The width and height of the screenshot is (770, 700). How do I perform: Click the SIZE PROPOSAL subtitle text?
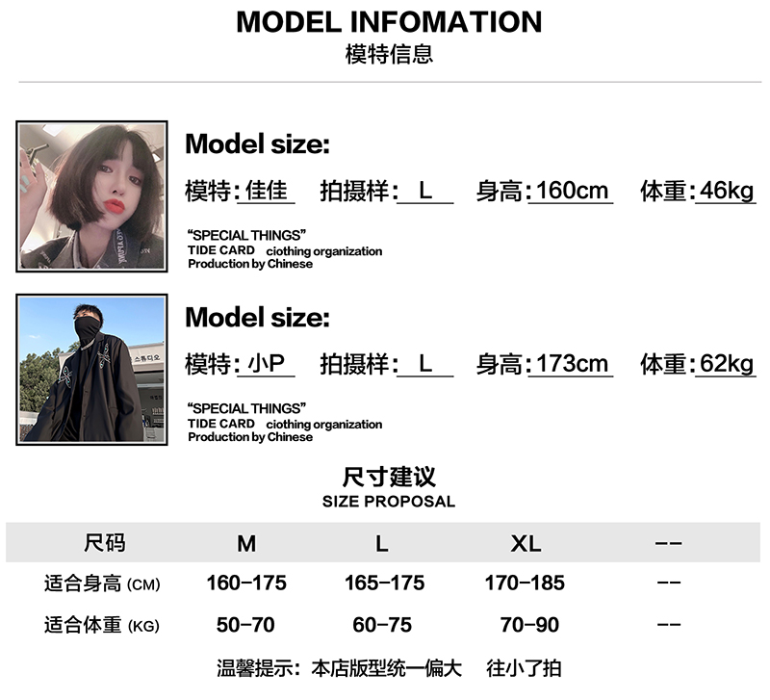coord(389,502)
